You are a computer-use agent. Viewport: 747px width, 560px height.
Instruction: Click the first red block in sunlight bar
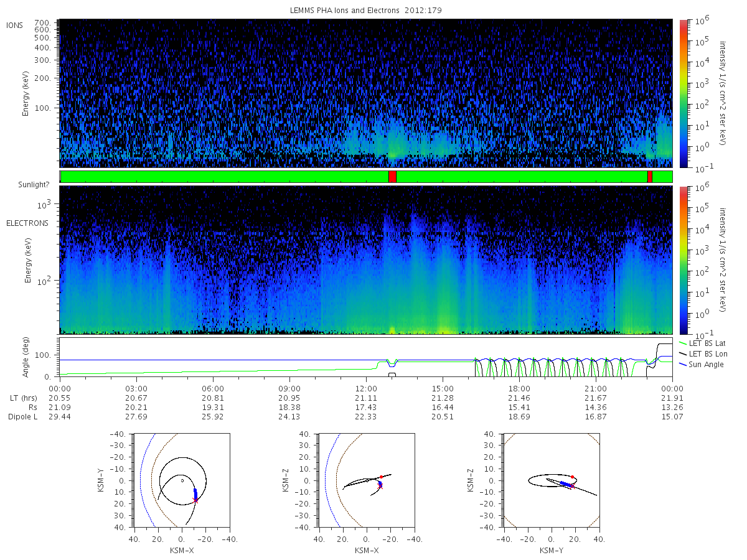click(392, 177)
